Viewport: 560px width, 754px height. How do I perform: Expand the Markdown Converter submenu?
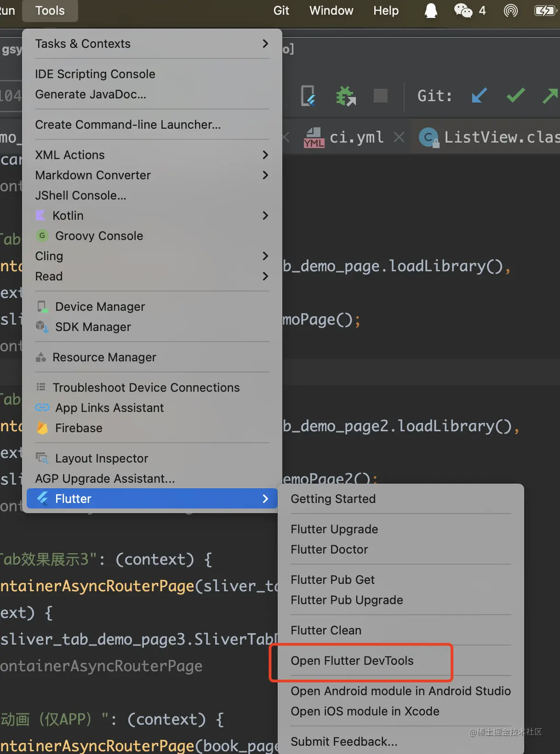(152, 175)
